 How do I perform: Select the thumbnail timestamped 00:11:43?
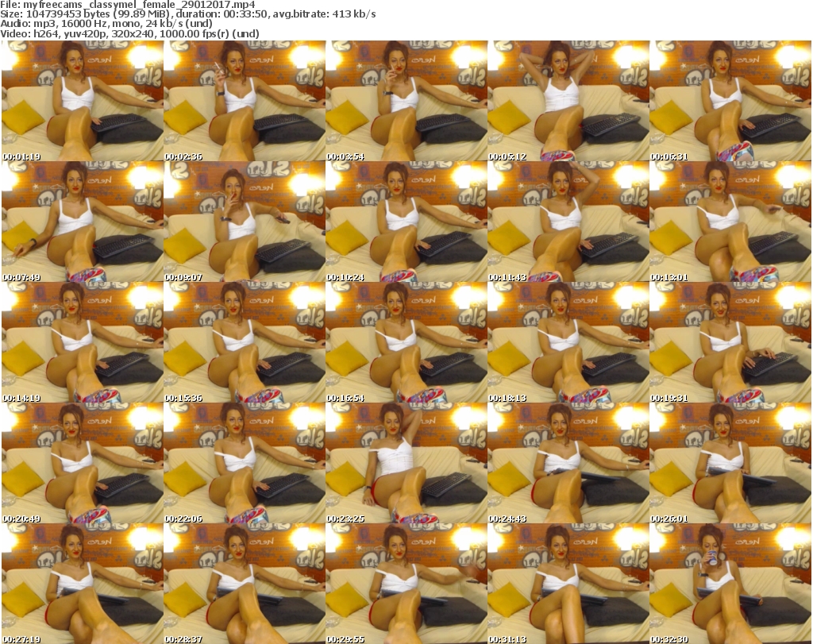568,222
